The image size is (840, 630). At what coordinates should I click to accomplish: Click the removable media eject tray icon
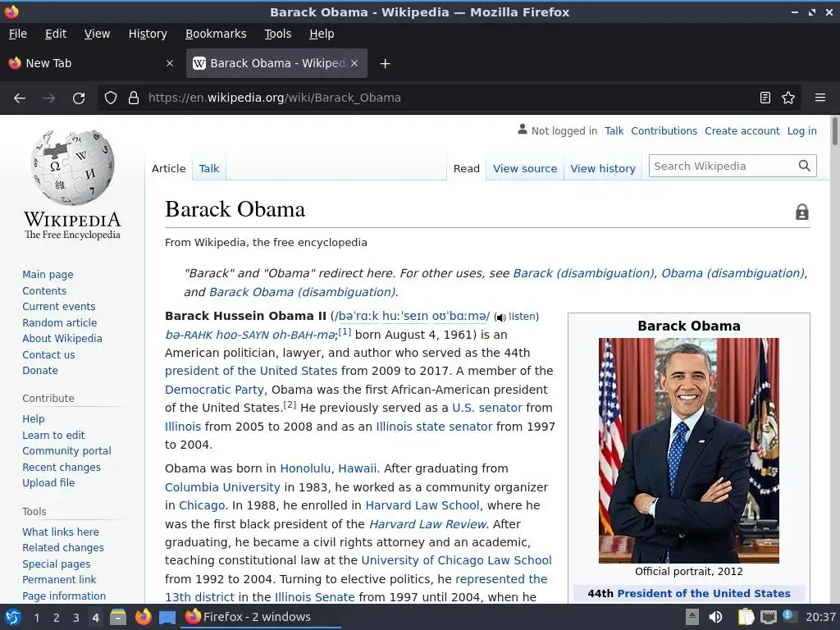click(x=692, y=617)
